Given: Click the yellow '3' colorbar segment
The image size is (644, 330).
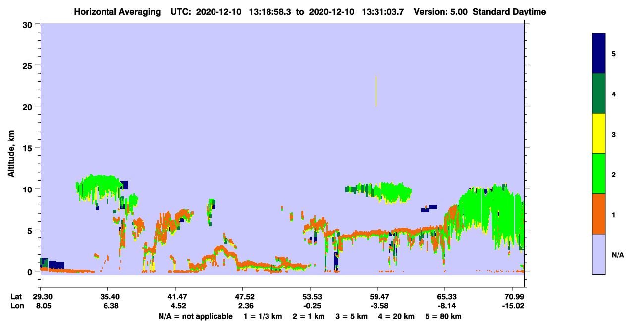Looking at the screenshot, I should (x=599, y=134).
